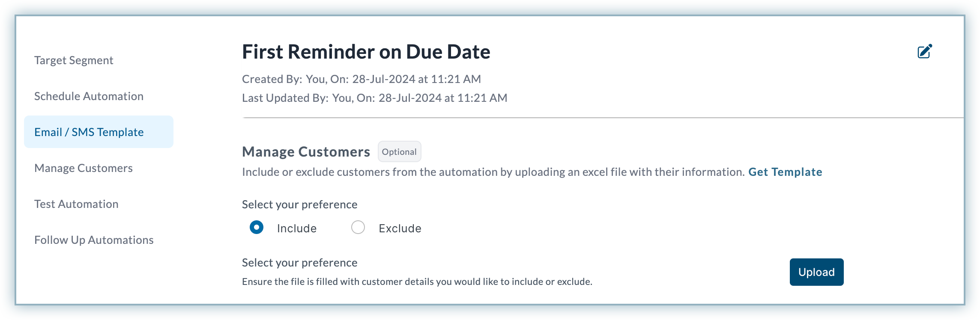The height and width of the screenshot is (320, 980).
Task: Choose the Exclude radio button circle
Action: tap(358, 227)
